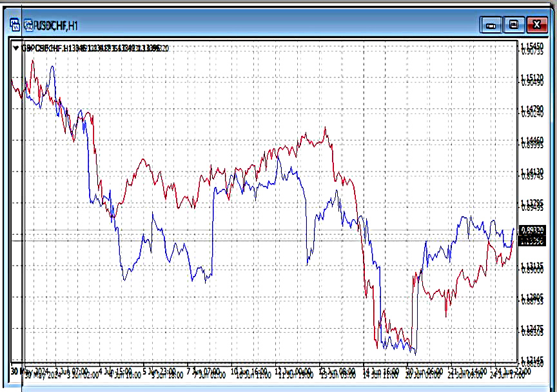The image size is (557, 392).
Task: Click the current price tag 0.89320
Action: pyautogui.click(x=532, y=230)
